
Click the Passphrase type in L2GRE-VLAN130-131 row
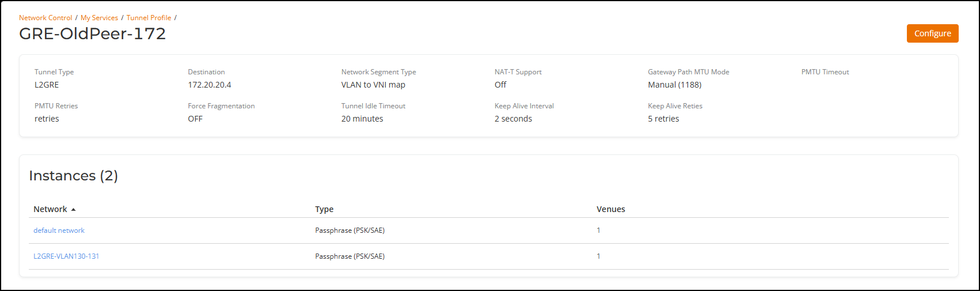click(x=350, y=256)
